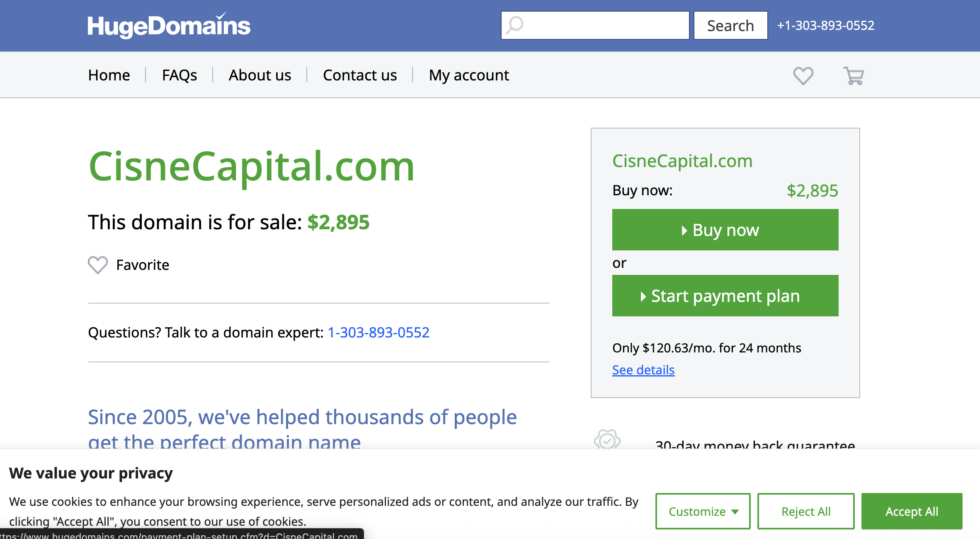Accept All cookies

tap(912, 511)
